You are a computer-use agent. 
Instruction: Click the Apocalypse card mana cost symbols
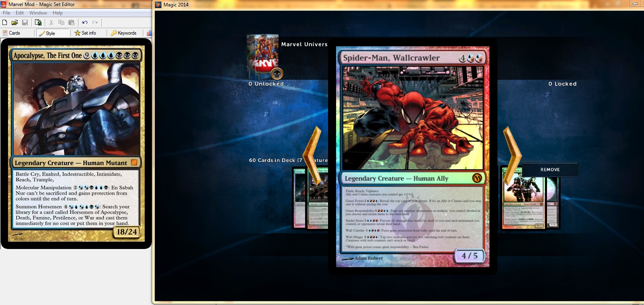tap(111, 56)
